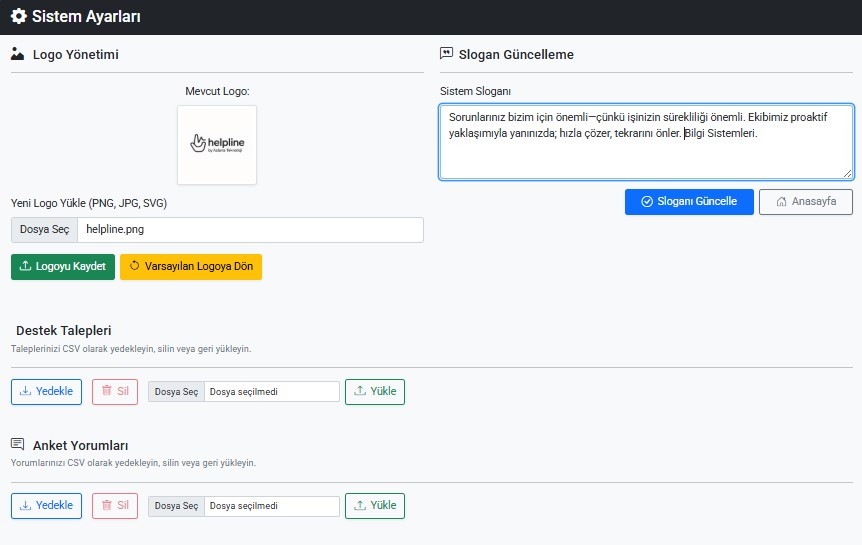Click the current helpline logo thumbnail
The image size is (862, 545).
217,145
